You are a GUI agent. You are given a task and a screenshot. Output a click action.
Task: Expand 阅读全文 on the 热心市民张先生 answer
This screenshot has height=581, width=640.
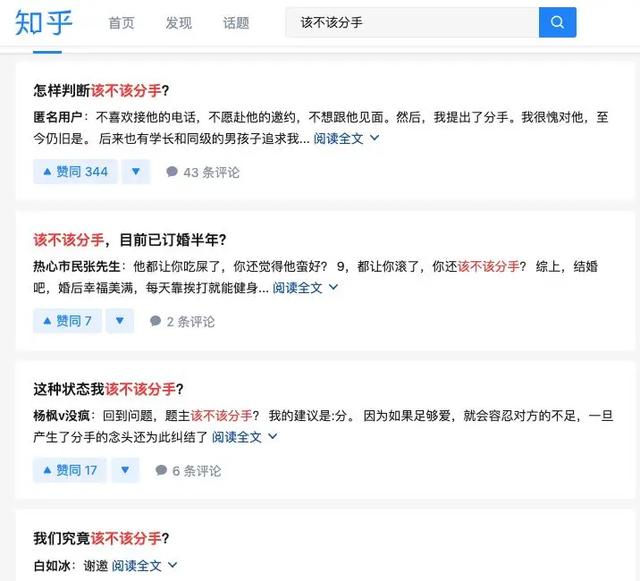pyautogui.click(x=305, y=288)
